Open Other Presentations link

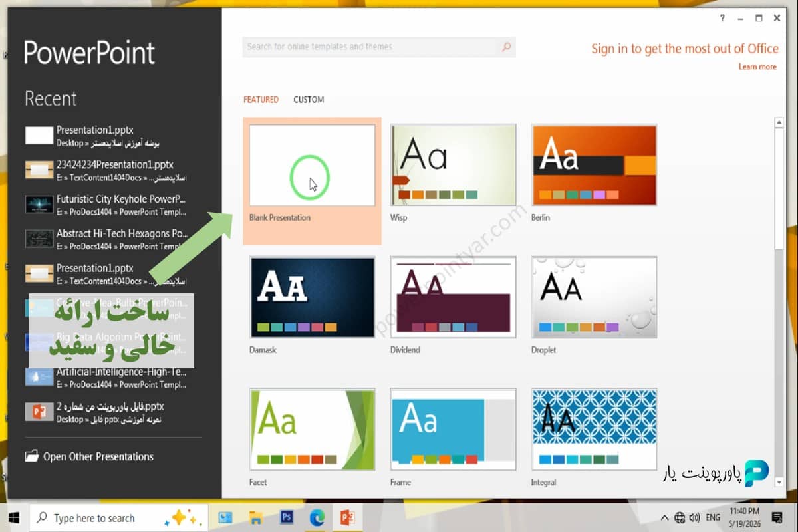pos(98,456)
